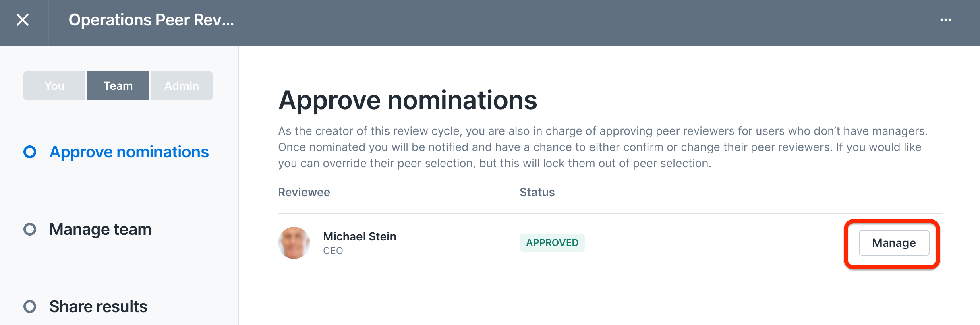
Task: Click Michael Stein's avatar photo
Action: click(x=294, y=243)
